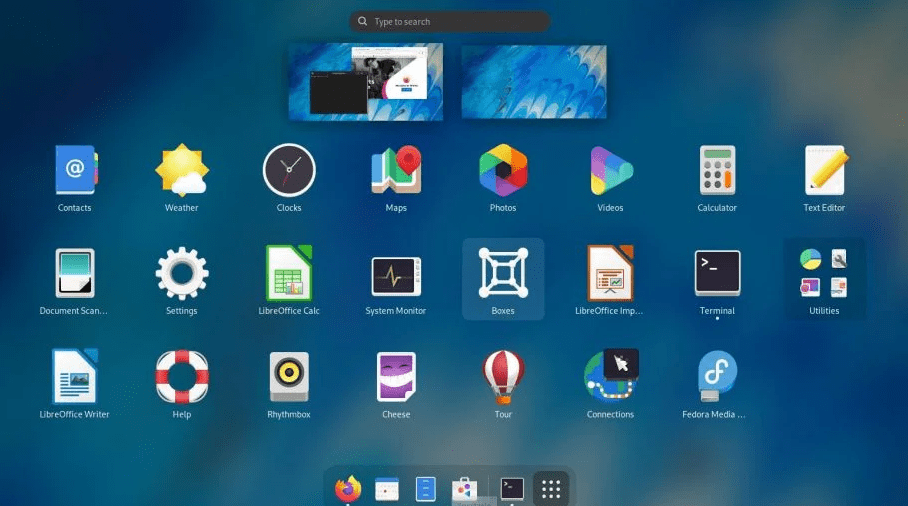Open the Connections app
Viewport: 908px width, 506px height.
610,384
